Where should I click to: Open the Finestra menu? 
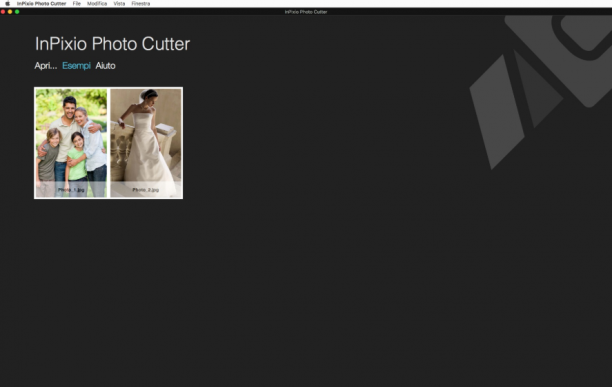141,4
